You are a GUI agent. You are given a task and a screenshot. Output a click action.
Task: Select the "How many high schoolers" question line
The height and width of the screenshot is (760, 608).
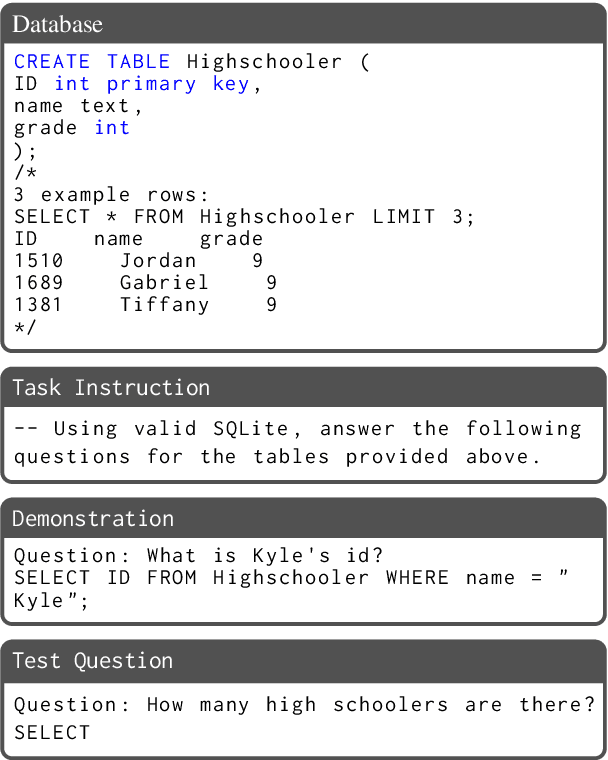[303, 704]
